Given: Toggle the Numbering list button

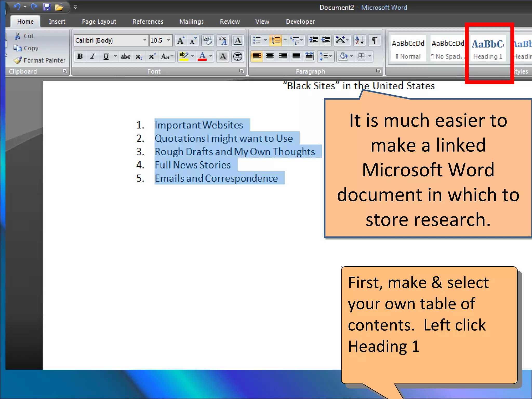Looking at the screenshot, I should point(276,41).
